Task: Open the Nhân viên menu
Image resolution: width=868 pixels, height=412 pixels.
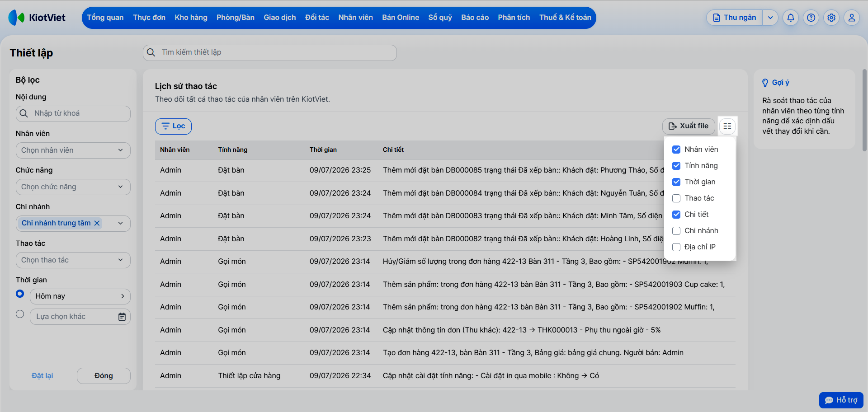Action: pyautogui.click(x=356, y=18)
